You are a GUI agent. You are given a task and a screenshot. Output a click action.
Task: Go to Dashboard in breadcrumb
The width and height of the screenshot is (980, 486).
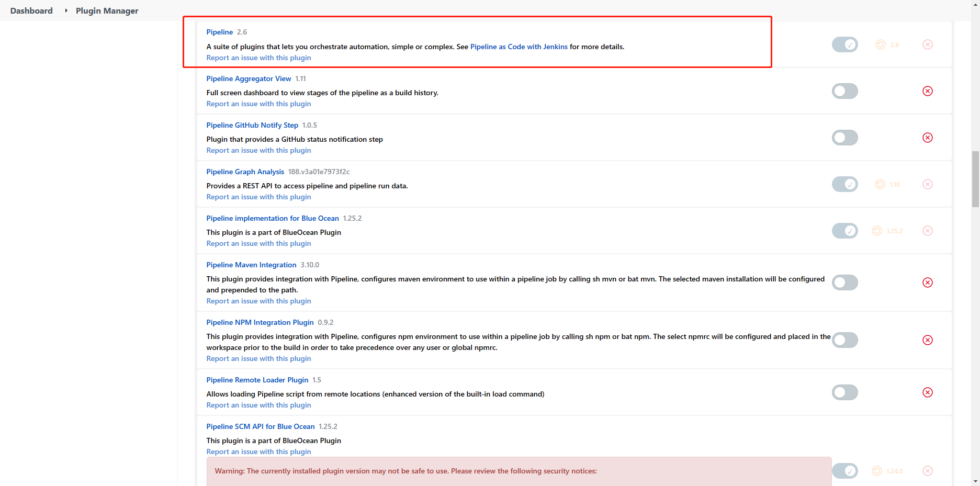[x=31, y=10]
